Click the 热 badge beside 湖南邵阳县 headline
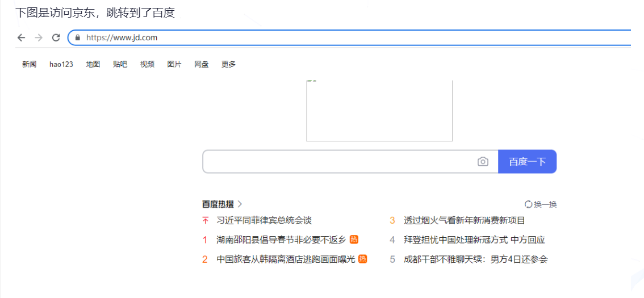Viewport: 644px width, 298px height. coord(354,240)
